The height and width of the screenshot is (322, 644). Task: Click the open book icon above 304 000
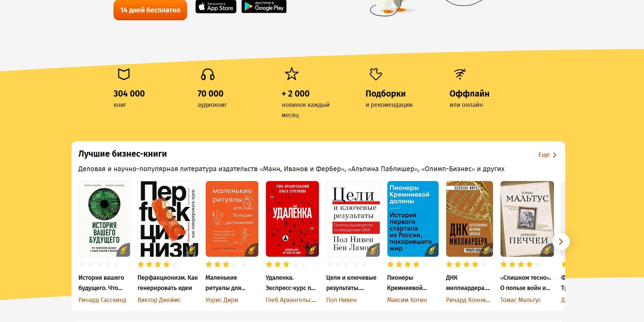124,74
